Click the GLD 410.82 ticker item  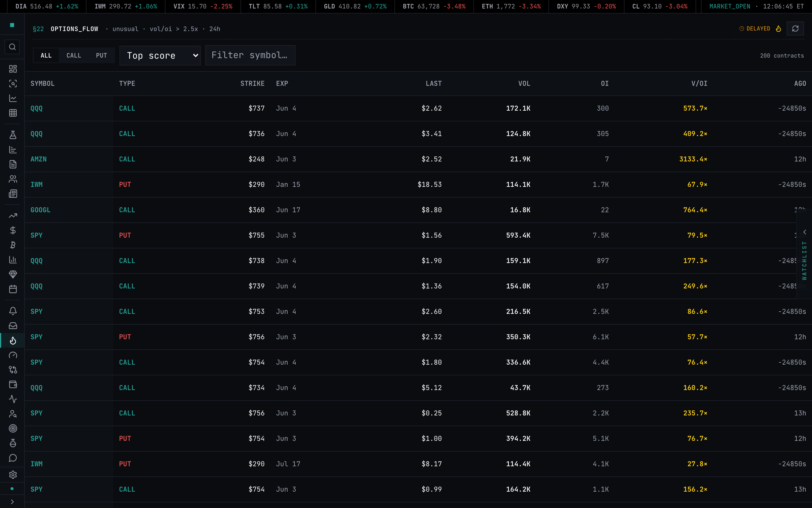(x=355, y=6)
